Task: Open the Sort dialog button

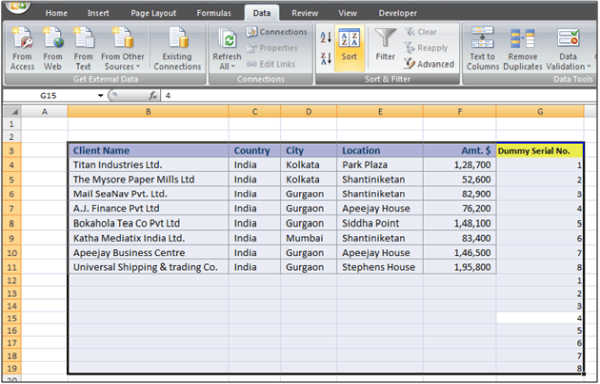Action: (349, 47)
